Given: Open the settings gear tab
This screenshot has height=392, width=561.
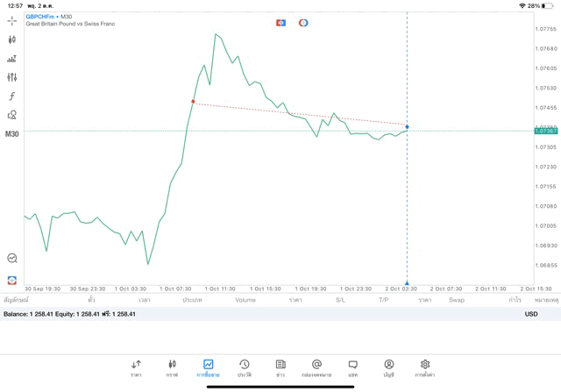Looking at the screenshot, I should point(425,367).
